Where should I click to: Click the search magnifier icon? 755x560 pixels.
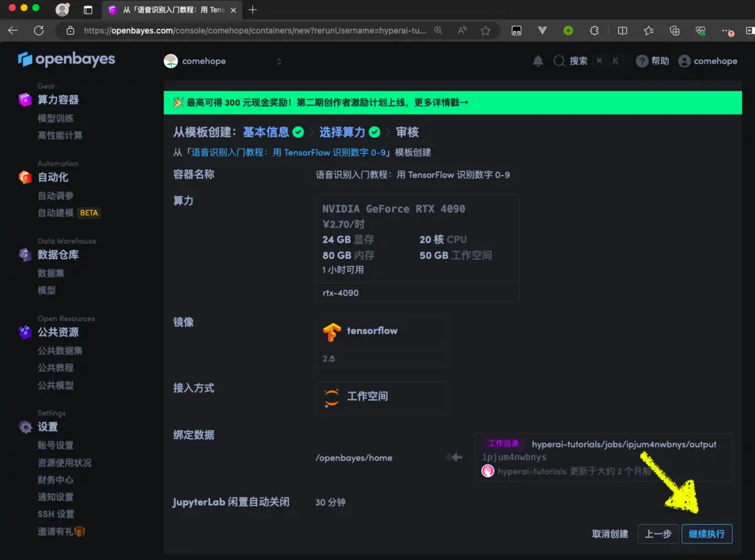pyautogui.click(x=559, y=61)
